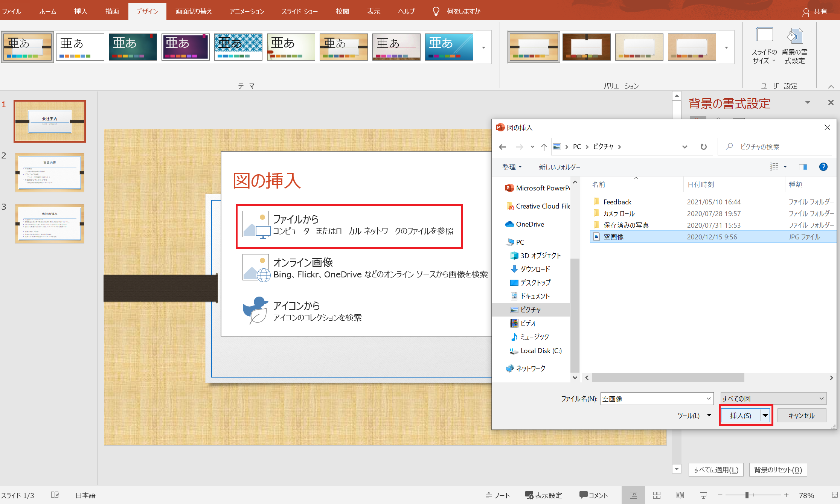
Task: Click the キャンセル button
Action: pyautogui.click(x=802, y=416)
